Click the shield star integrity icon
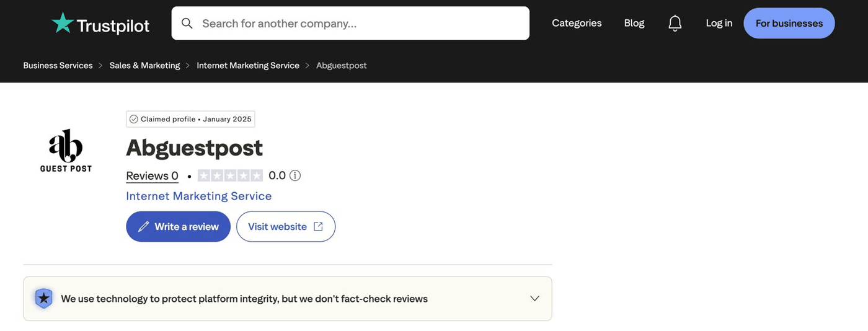868x331 pixels. pos(43,299)
